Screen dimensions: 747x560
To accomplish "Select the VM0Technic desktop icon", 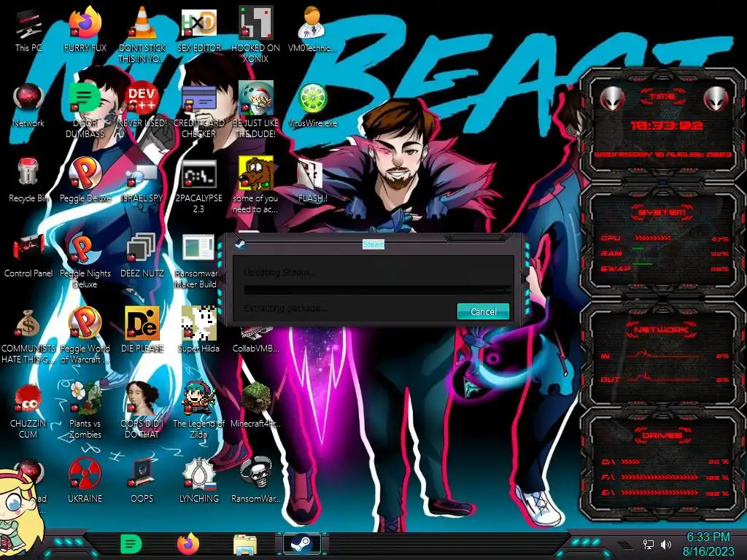I will (312, 29).
